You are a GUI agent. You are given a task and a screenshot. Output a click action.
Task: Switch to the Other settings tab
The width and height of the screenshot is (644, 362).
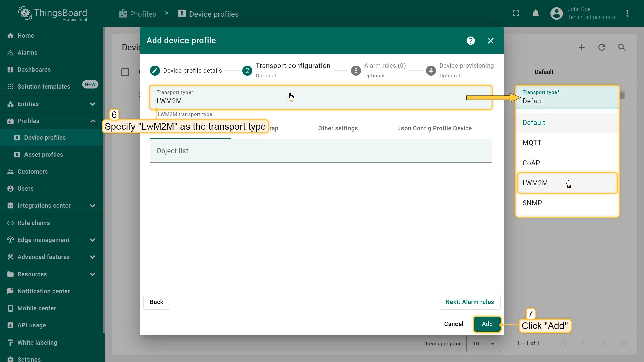pos(338,128)
